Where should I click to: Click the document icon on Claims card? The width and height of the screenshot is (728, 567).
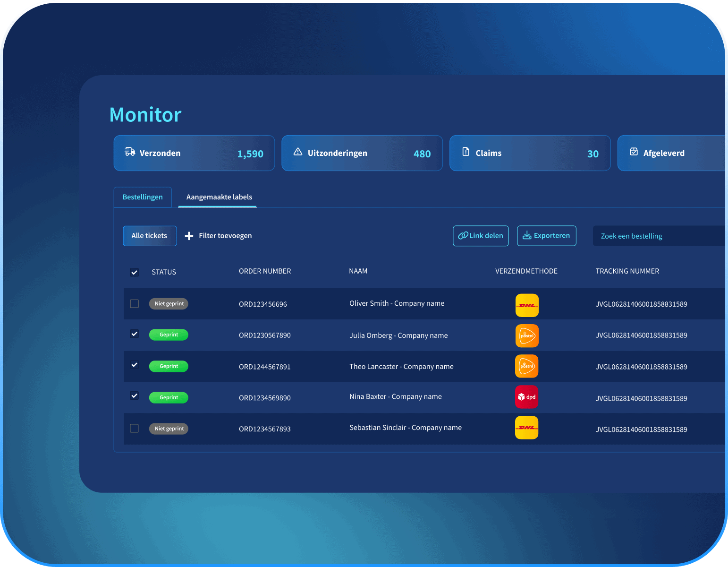point(466,152)
